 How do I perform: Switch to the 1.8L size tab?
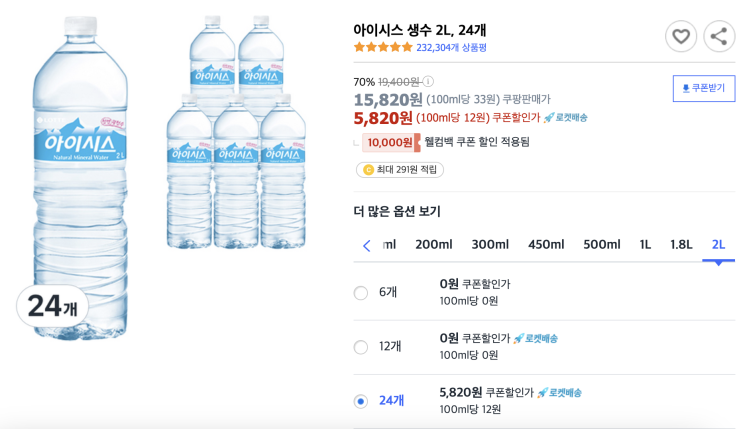(x=681, y=245)
